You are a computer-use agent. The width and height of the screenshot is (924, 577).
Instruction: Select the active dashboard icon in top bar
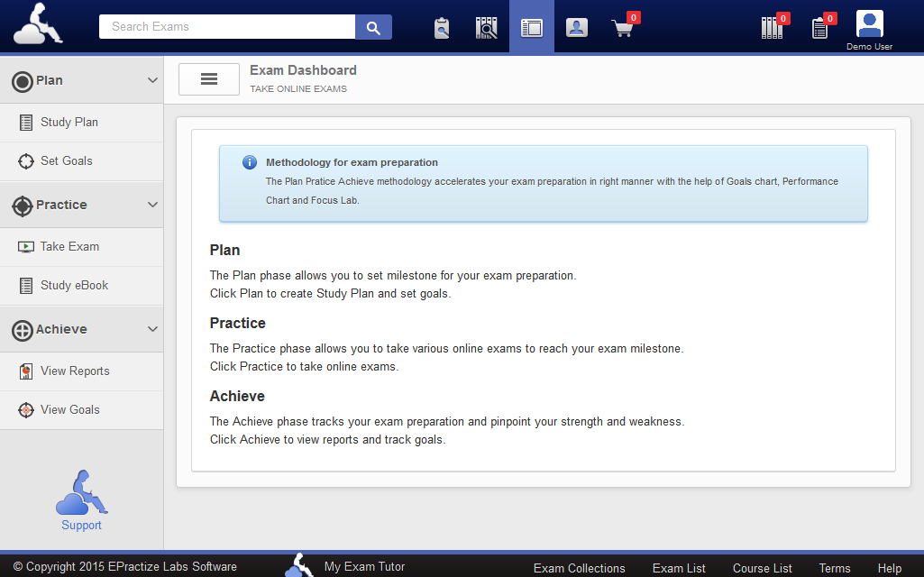click(532, 28)
